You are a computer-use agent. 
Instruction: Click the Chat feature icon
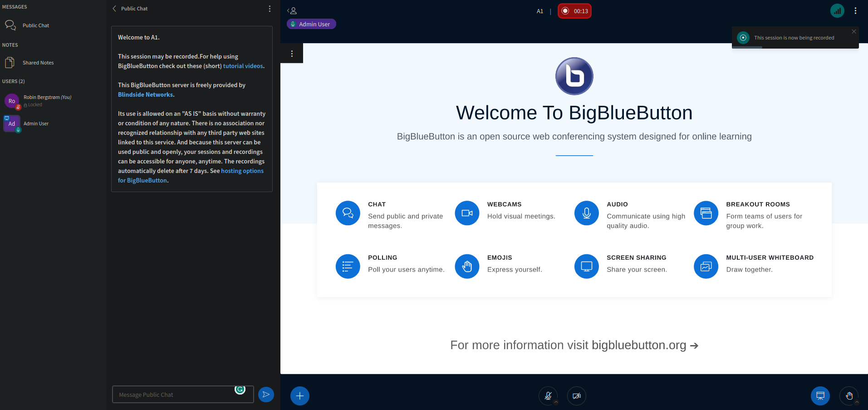(x=348, y=213)
